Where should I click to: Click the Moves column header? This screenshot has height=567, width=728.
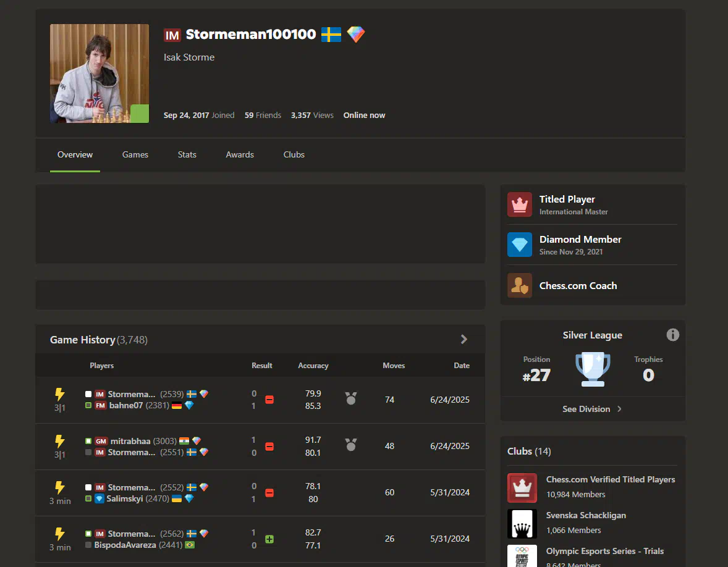tap(394, 366)
